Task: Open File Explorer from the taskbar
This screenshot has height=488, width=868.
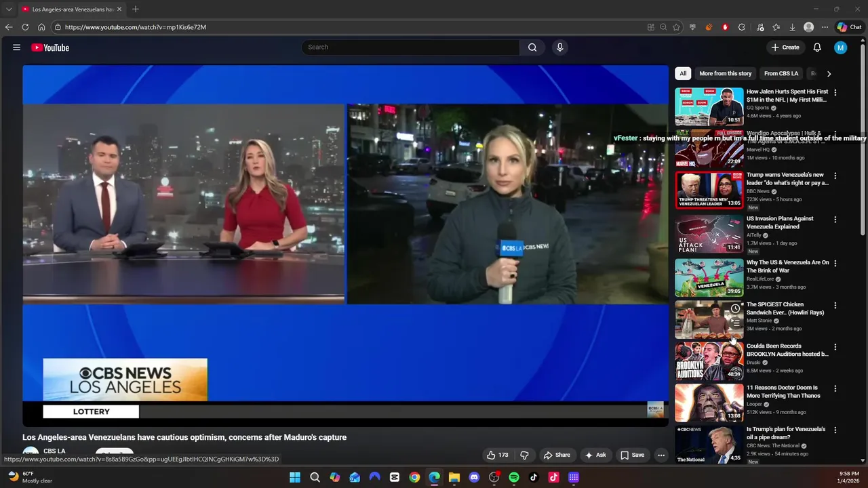Action: 454,477
